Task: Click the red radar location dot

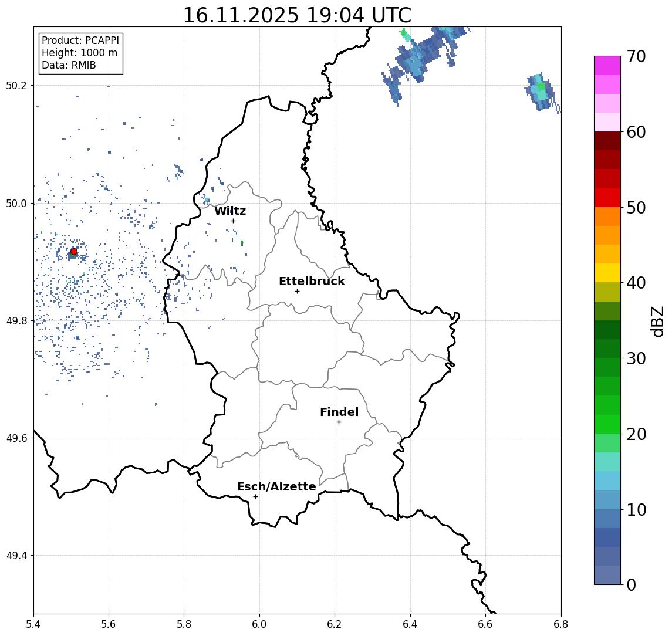Action: tap(74, 252)
